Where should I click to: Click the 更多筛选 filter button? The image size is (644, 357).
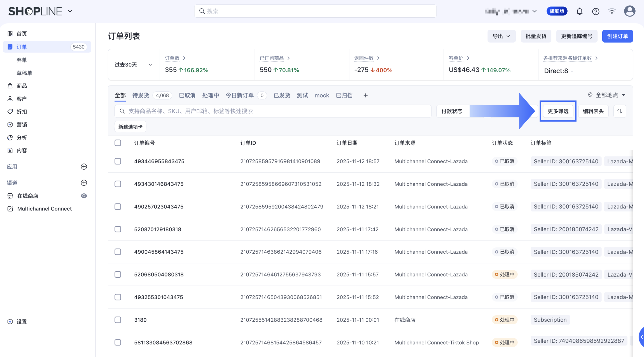point(558,111)
